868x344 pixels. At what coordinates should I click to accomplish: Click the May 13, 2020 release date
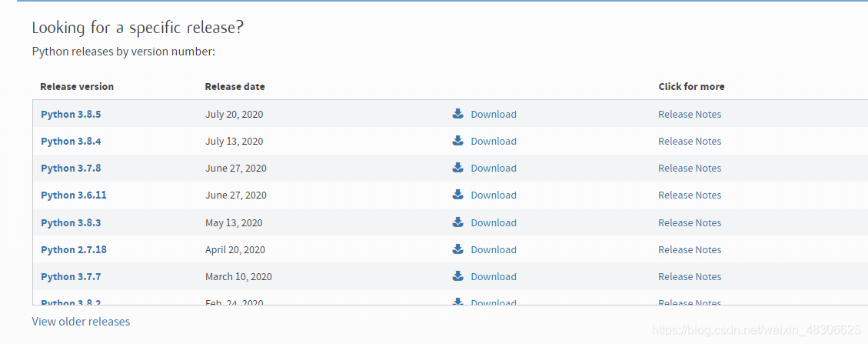click(234, 222)
